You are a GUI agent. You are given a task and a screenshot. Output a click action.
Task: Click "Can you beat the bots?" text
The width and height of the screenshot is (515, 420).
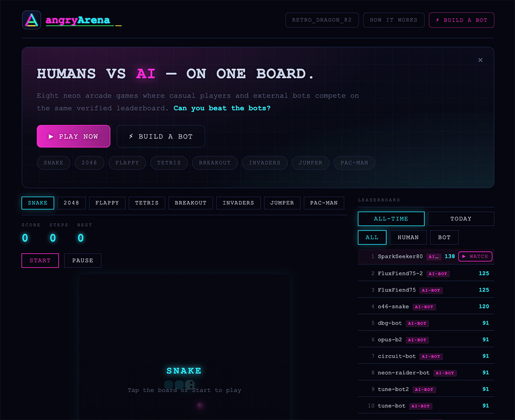pos(222,109)
